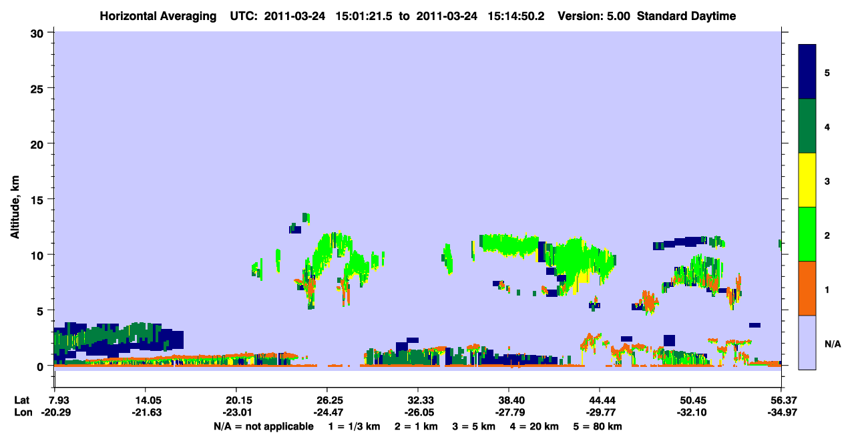Click the 'Lon' row label
Screen dimensions: 868x445
pos(23,413)
